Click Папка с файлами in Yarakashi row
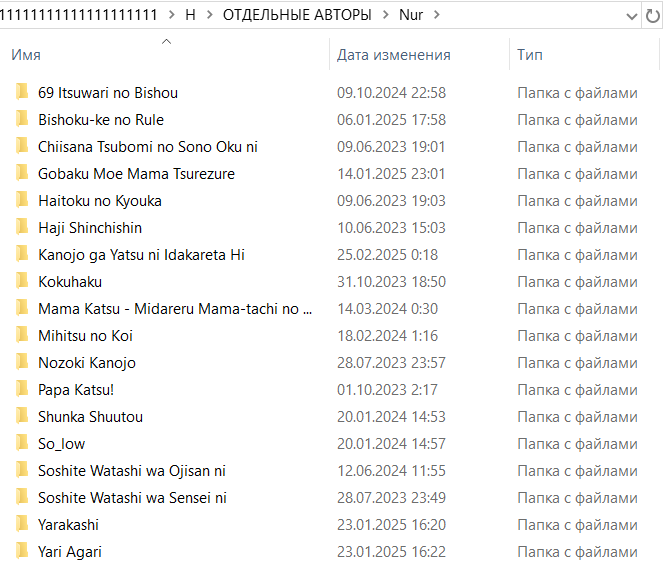668x568 pixels. [x=577, y=525]
